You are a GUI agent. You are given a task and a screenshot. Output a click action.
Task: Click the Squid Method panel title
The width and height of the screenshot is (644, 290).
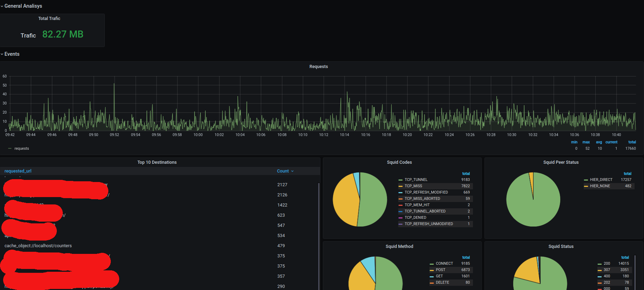point(399,247)
